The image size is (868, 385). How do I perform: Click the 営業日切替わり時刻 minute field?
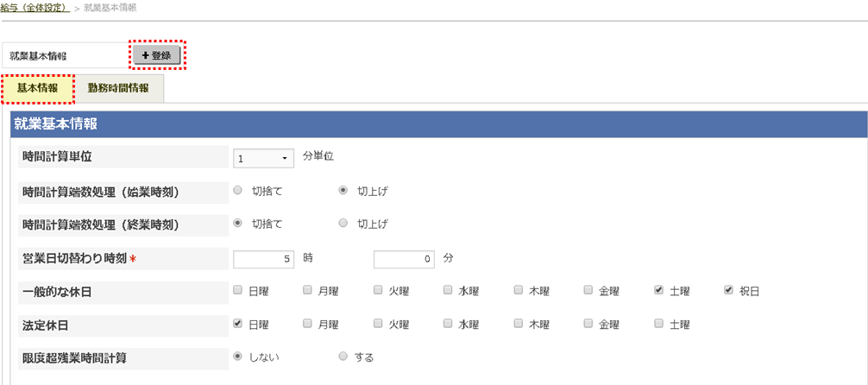[x=405, y=258]
